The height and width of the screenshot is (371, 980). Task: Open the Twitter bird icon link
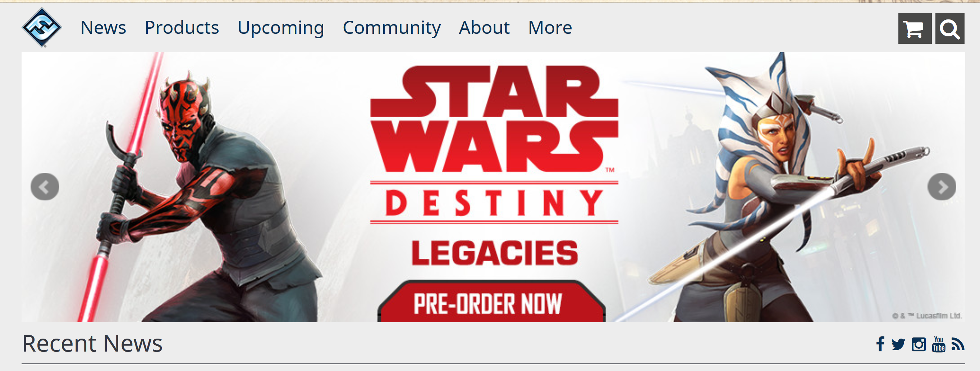click(x=898, y=344)
